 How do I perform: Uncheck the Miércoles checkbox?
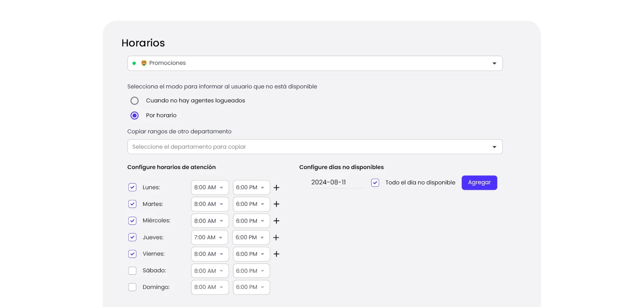132,221
